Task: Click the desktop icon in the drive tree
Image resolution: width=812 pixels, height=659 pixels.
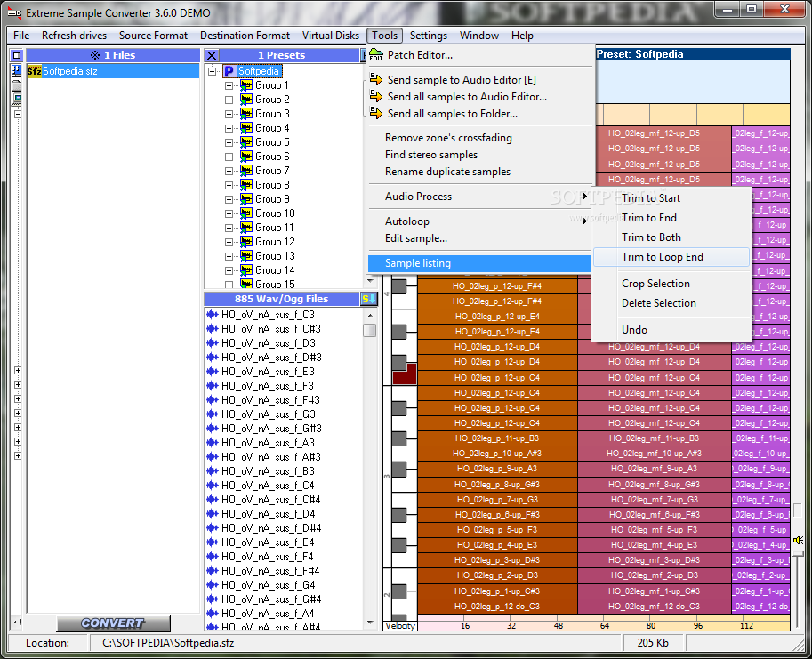Action: pos(17,71)
